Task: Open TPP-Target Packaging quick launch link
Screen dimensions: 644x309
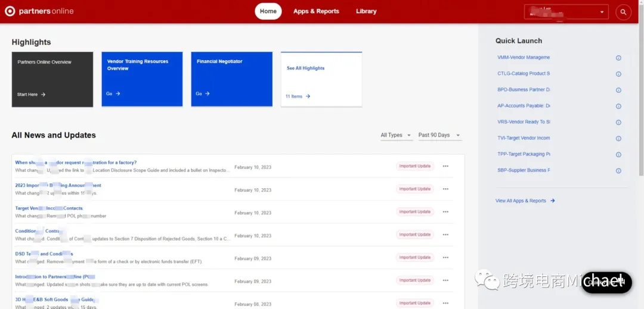Action: [x=524, y=154]
